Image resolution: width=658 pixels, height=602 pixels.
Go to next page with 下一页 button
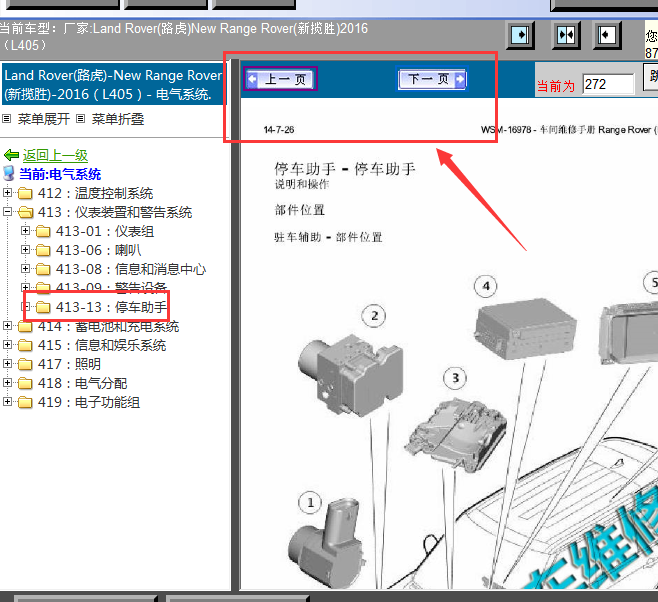point(432,79)
